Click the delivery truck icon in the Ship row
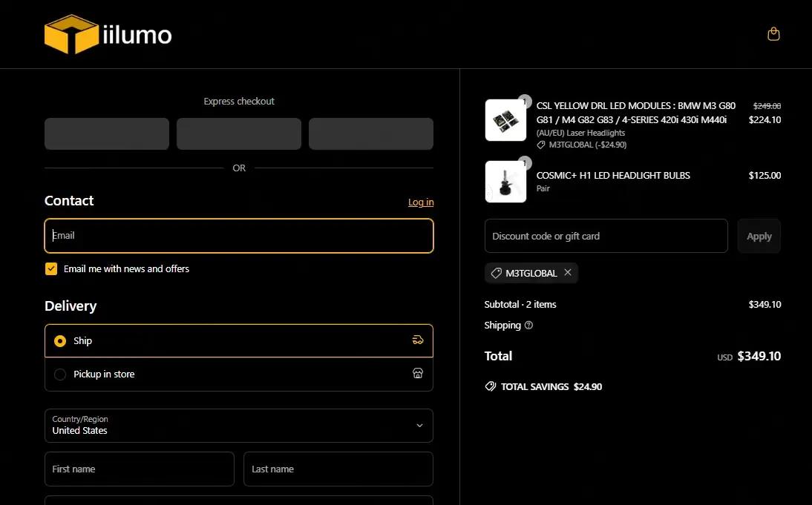Image resolution: width=812 pixels, height=505 pixels. tap(417, 340)
